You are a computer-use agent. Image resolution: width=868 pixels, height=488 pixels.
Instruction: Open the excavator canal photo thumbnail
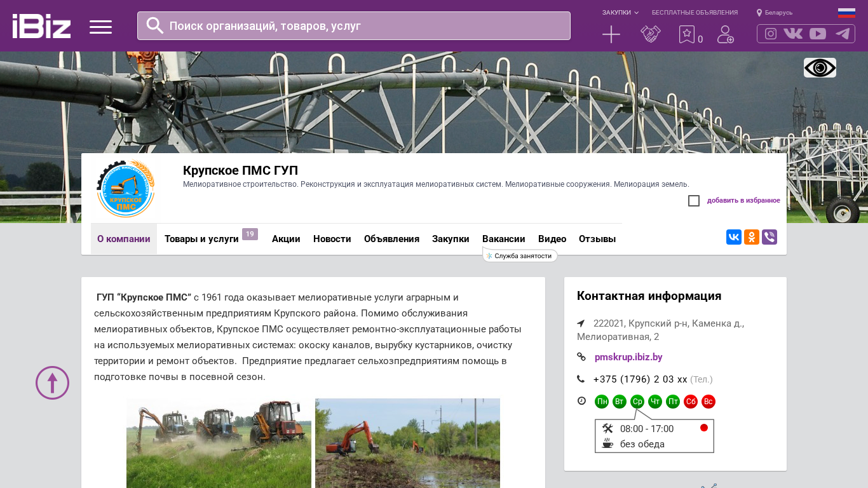point(407,443)
